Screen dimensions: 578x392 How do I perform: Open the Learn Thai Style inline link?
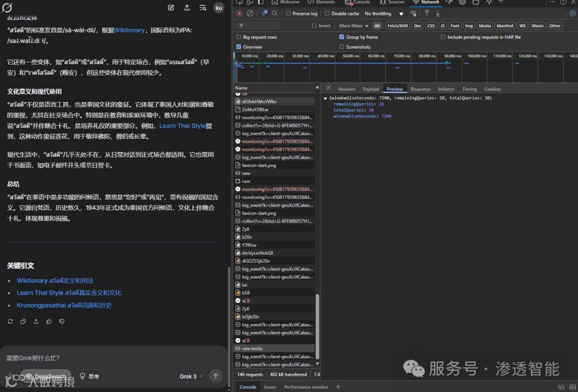tap(182, 126)
